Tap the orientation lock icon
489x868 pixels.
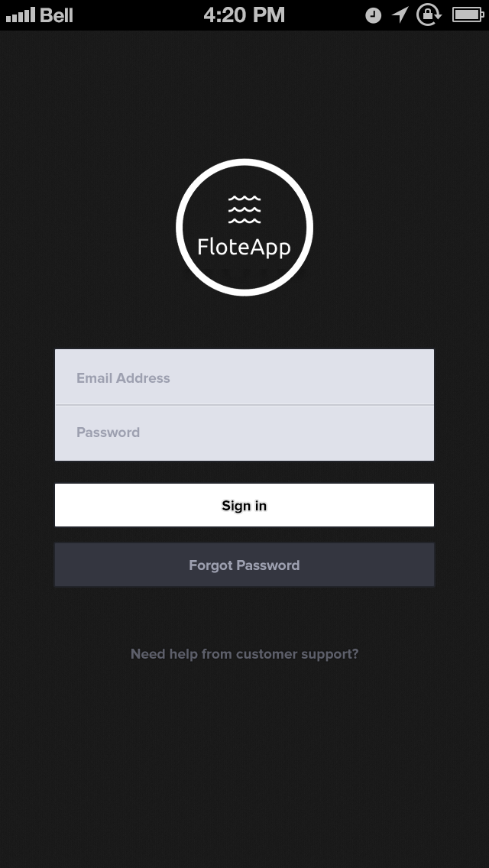pos(427,14)
